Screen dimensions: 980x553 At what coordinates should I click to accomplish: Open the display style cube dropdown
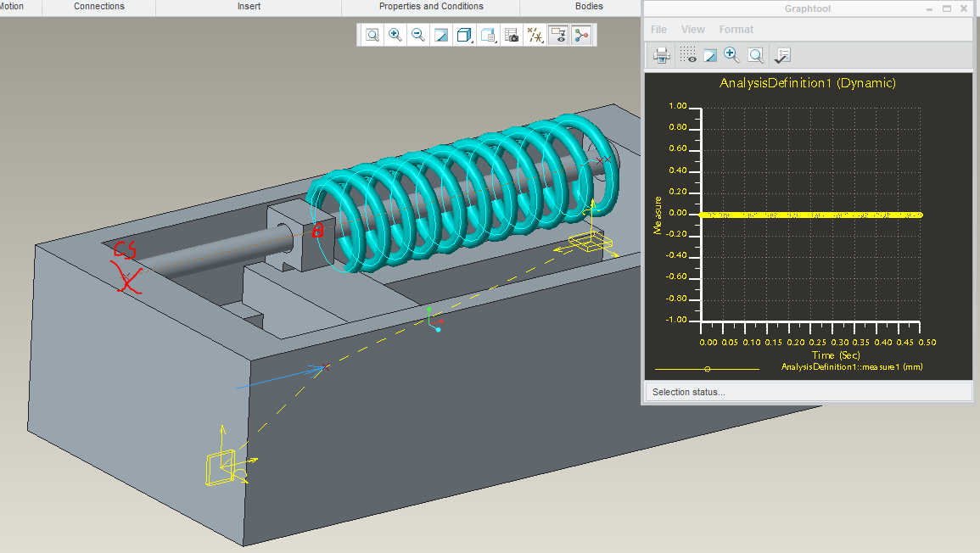click(x=464, y=35)
